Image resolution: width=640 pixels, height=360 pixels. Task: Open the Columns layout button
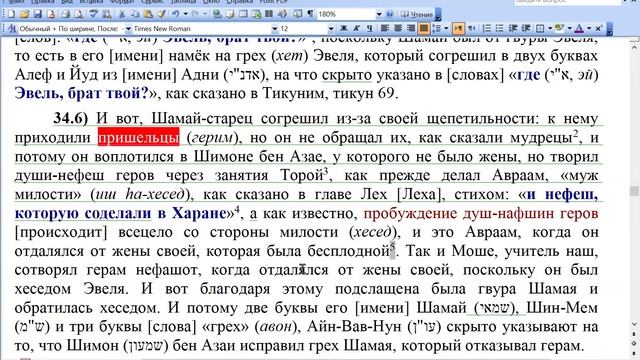pos(269,14)
